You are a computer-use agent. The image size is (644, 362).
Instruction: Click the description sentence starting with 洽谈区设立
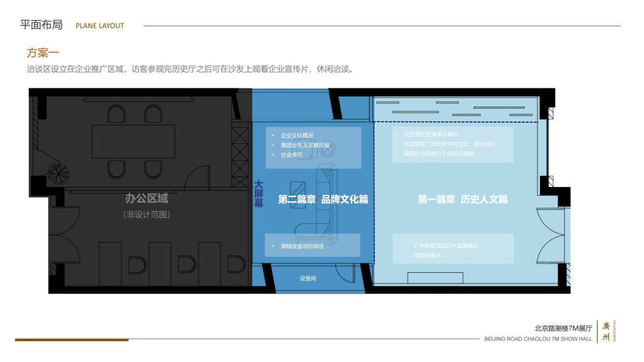[190, 69]
